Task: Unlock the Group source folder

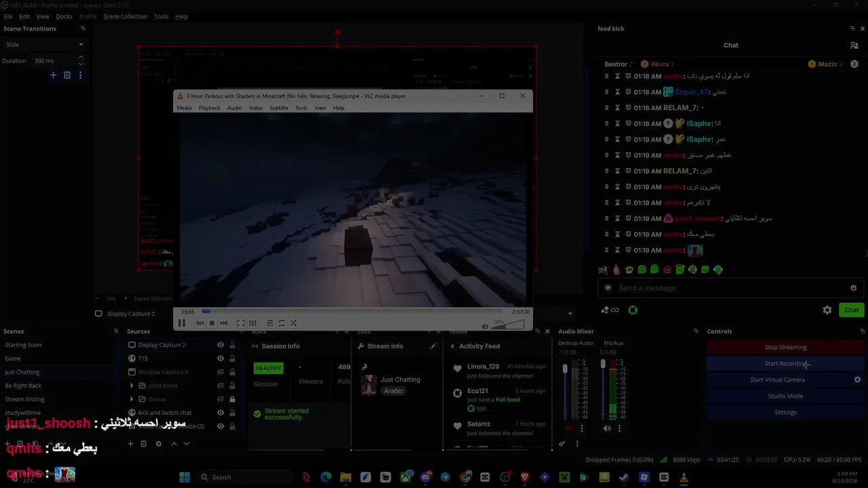Action: 232,399
